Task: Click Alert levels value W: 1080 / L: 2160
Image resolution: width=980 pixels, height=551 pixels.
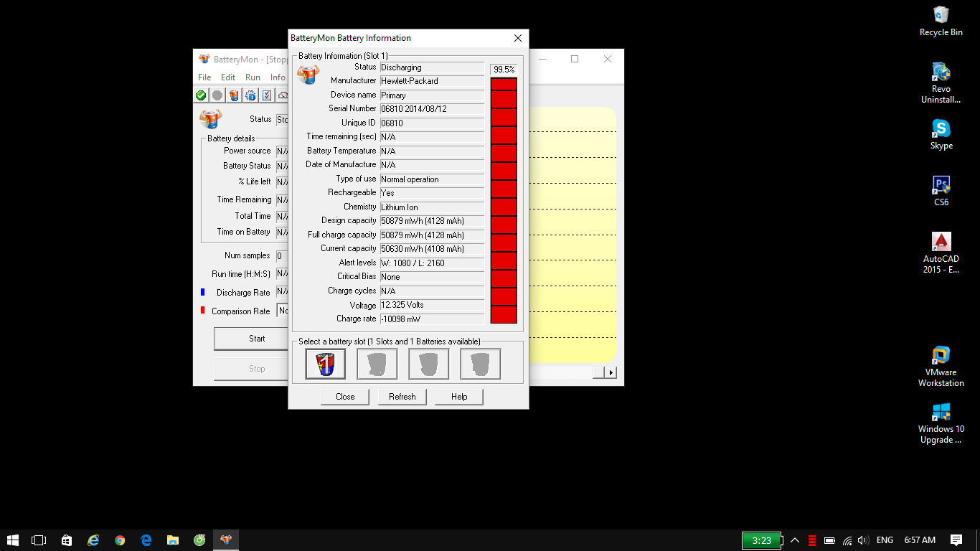Action: pyautogui.click(x=432, y=263)
